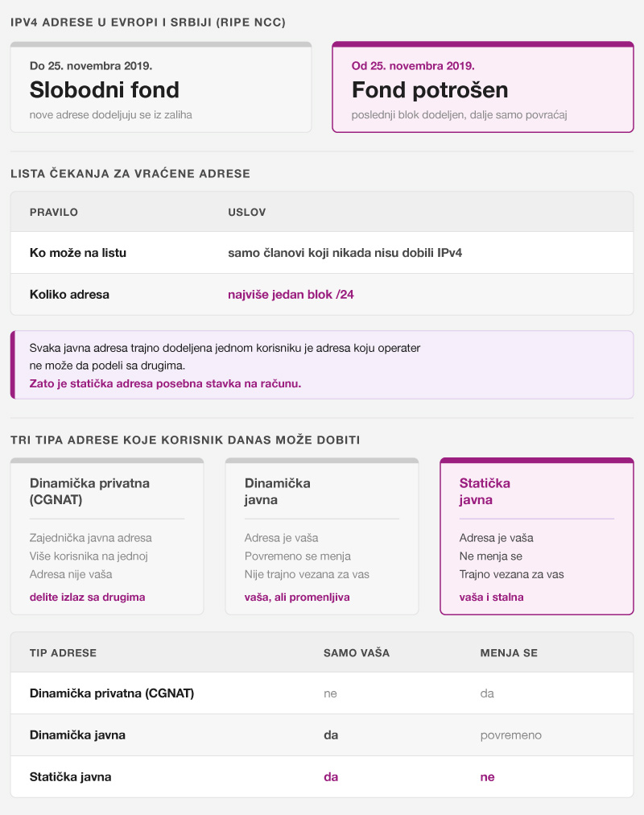Viewport: 644px width, 815px height.
Task: Select the Dinamička privatna (CGNAT) table row
Action: tap(322, 693)
